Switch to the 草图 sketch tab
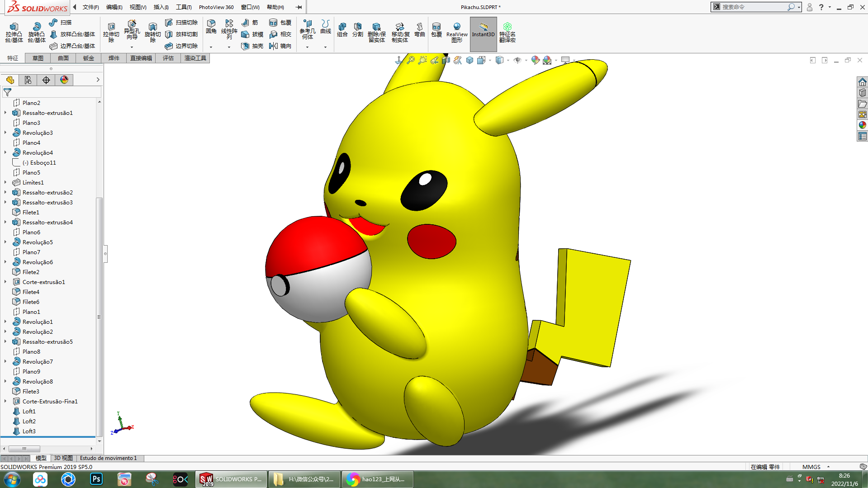Screen dimensions: 868x488 38,58
